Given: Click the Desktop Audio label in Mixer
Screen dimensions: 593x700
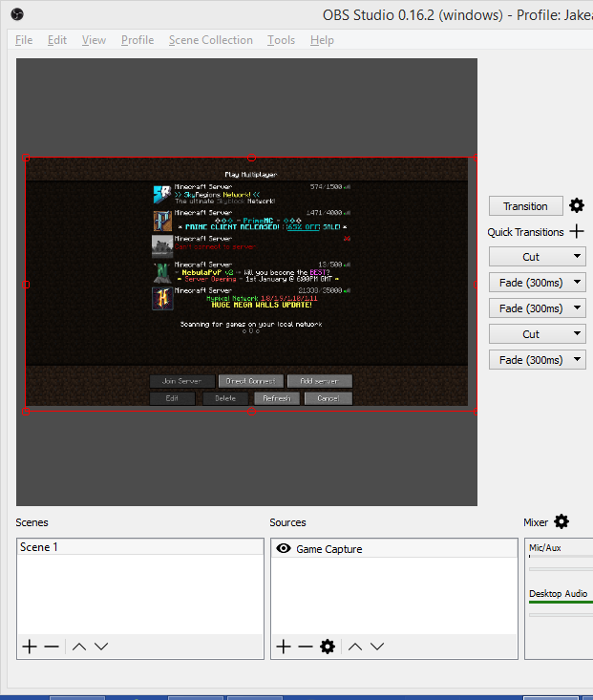Looking at the screenshot, I should 559,594.
